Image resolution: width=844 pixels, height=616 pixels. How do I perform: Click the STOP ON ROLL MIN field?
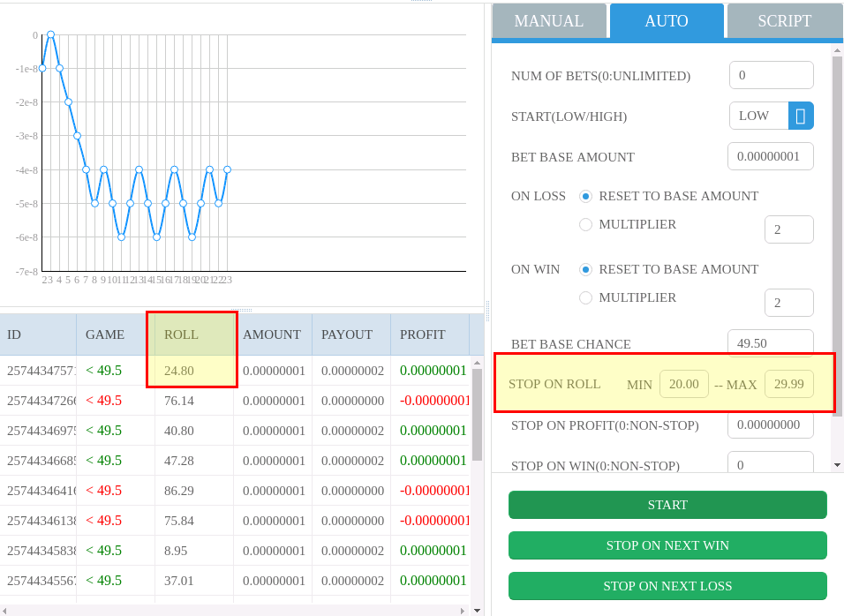(683, 384)
